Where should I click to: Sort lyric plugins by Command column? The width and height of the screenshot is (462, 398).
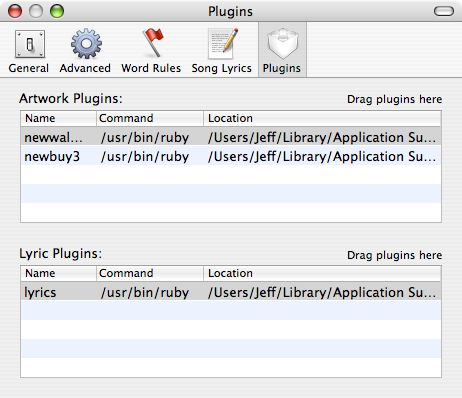150,273
